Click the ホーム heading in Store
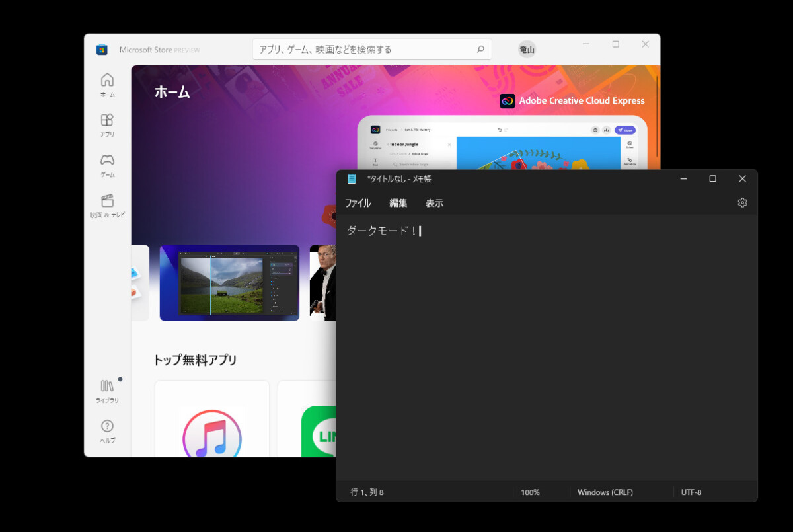Viewport: 793px width, 532px height. click(172, 92)
